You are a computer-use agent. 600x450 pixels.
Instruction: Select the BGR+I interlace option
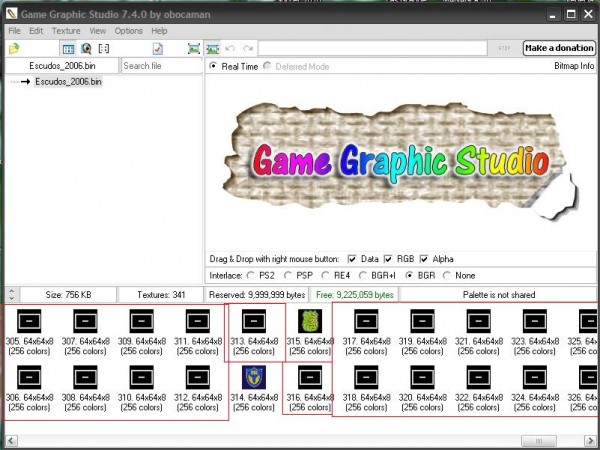(362, 276)
